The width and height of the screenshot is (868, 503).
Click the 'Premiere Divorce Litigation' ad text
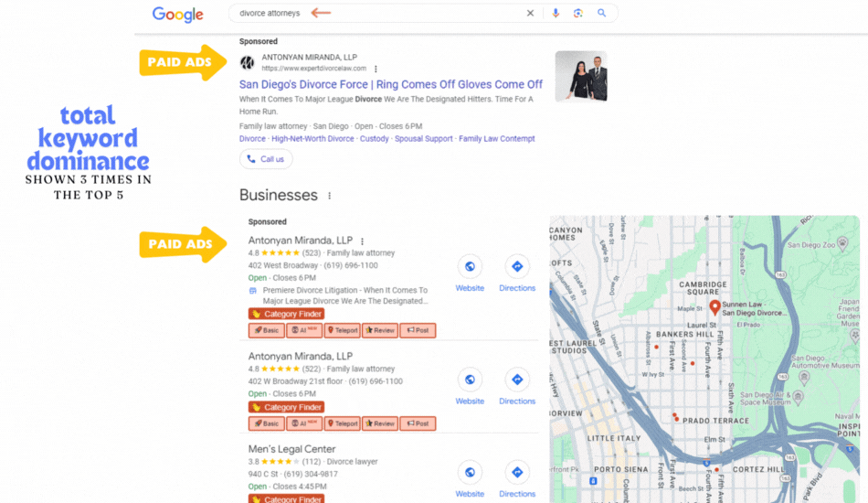click(345, 295)
